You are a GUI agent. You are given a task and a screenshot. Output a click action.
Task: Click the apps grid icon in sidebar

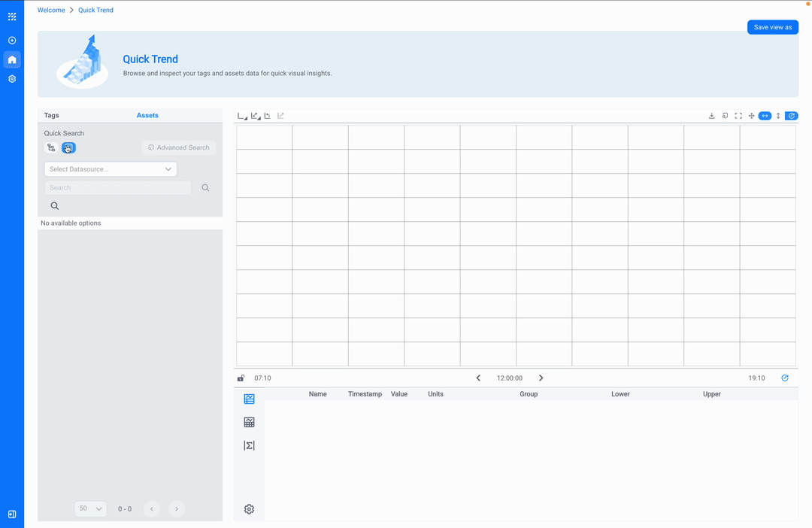coord(12,17)
